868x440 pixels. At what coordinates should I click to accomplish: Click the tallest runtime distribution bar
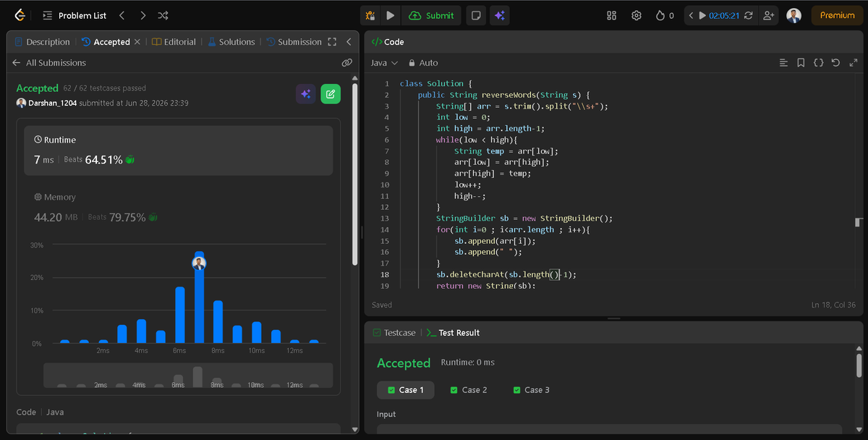pos(199,297)
